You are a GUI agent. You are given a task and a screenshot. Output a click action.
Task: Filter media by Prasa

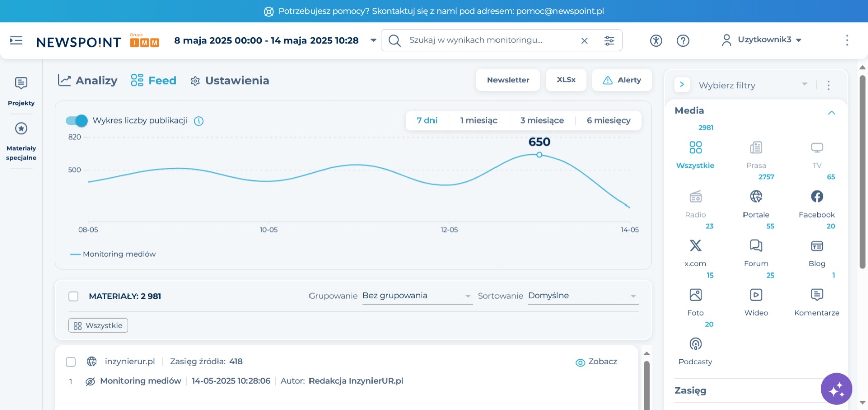click(756, 155)
